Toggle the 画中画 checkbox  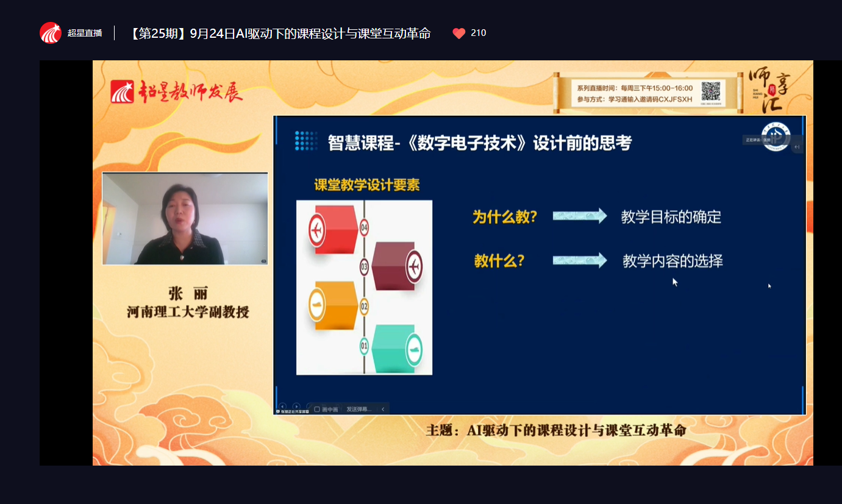pos(317,410)
